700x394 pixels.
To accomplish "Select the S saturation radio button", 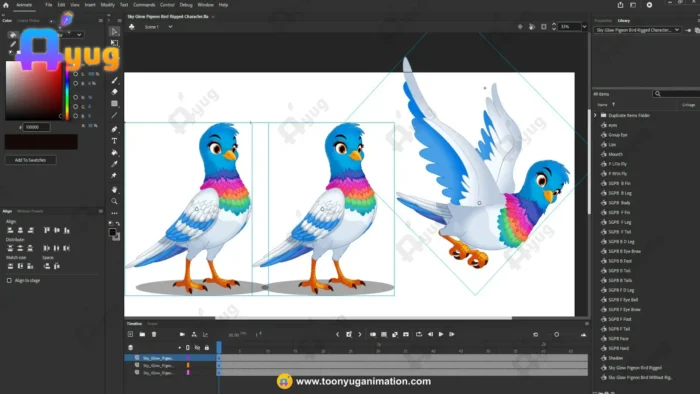I will [75, 74].
